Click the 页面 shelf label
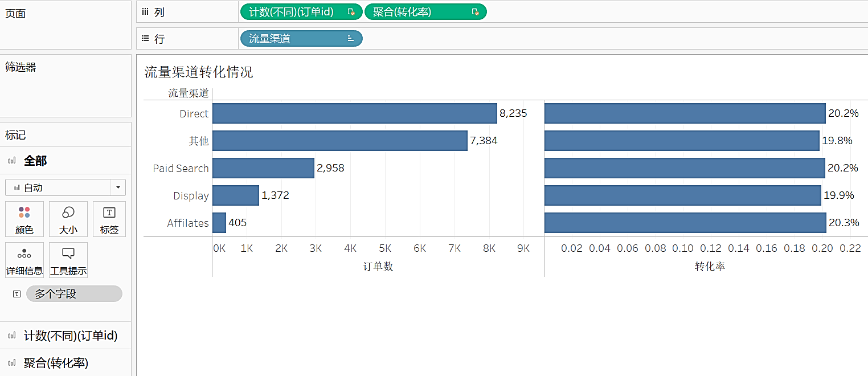868x376 pixels. [15, 14]
